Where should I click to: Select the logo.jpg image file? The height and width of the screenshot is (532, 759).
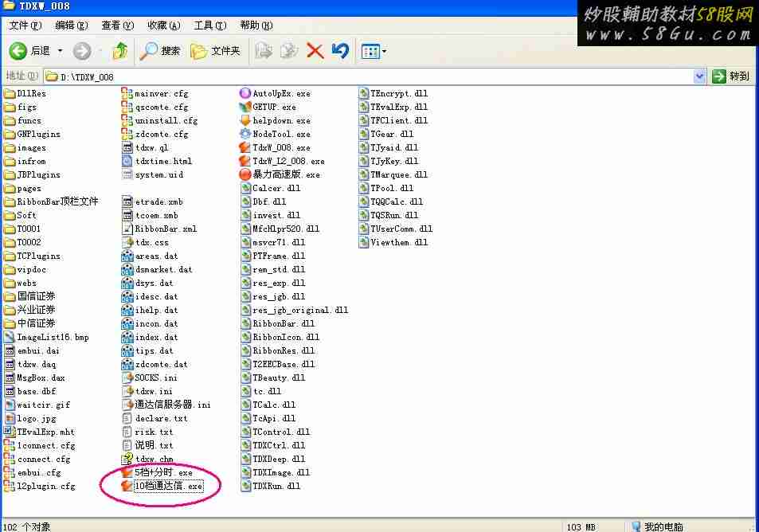pyautogui.click(x=30, y=418)
